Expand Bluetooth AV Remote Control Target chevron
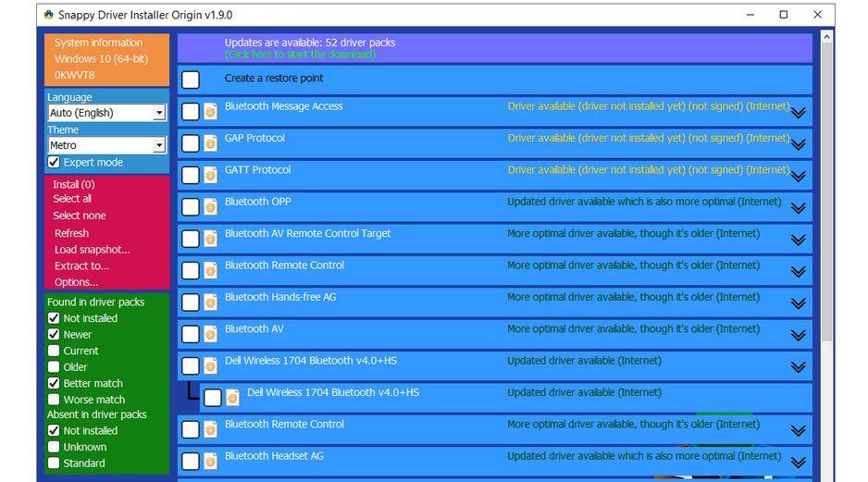This screenshot has height=482, width=868. (799, 241)
